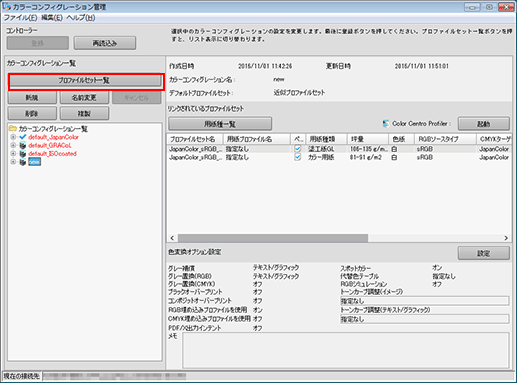Click the スポットカラー option label
This screenshot has width=517, height=383.
355,268
